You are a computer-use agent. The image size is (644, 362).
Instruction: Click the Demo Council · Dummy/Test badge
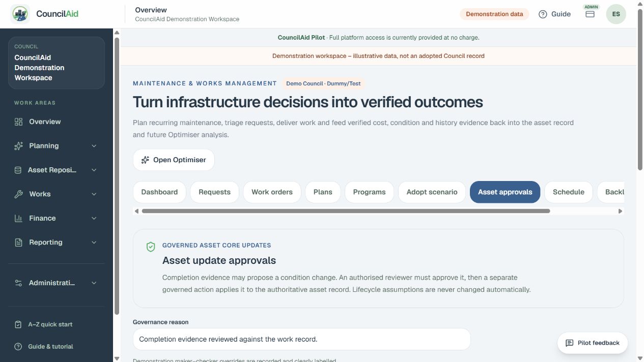tap(323, 83)
